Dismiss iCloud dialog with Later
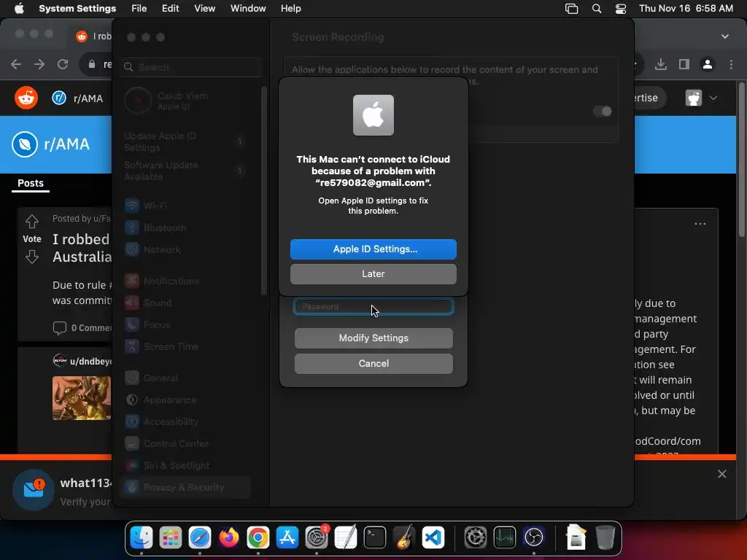Image resolution: width=747 pixels, height=560 pixels. click(373, 274)
